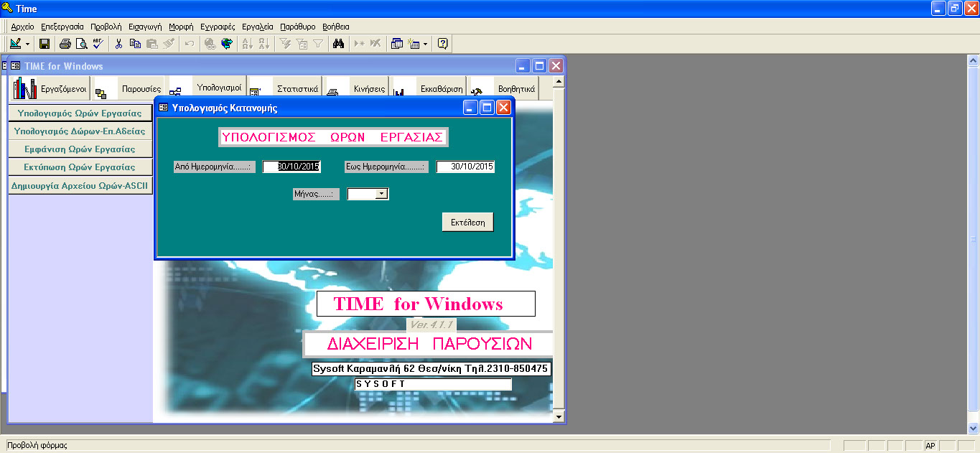Switch to the Στατιστικά tab
Viewport: 980px width, 453px height.
point(297,90)
